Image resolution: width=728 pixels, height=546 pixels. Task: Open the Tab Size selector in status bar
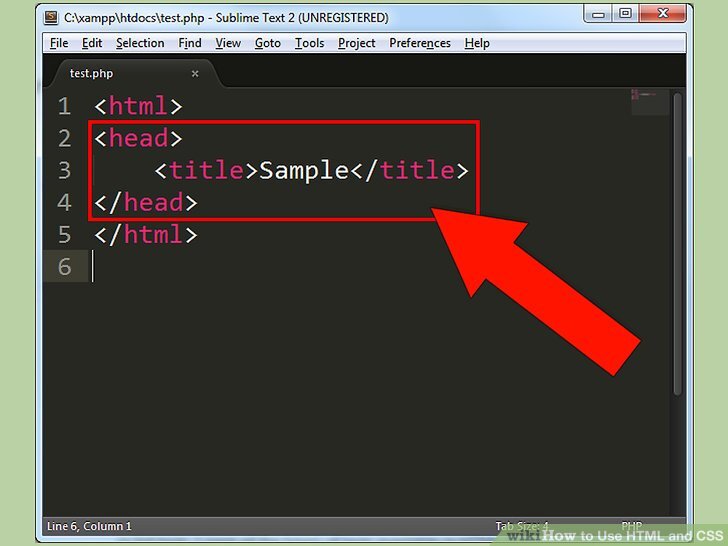pos(522,526)
